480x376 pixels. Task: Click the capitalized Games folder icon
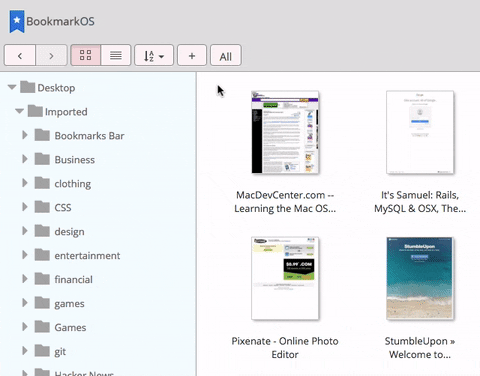click(x=42, y=327)
